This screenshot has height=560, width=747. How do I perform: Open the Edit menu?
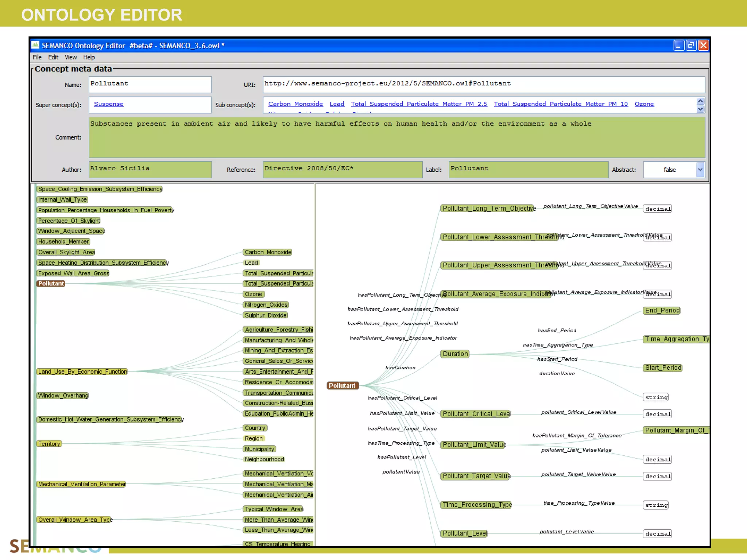pyautogui.click(x=53, y=57)
